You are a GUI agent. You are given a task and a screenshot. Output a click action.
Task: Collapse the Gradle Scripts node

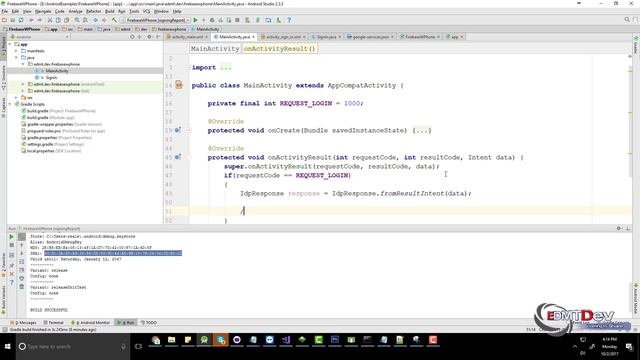[10, 104]
